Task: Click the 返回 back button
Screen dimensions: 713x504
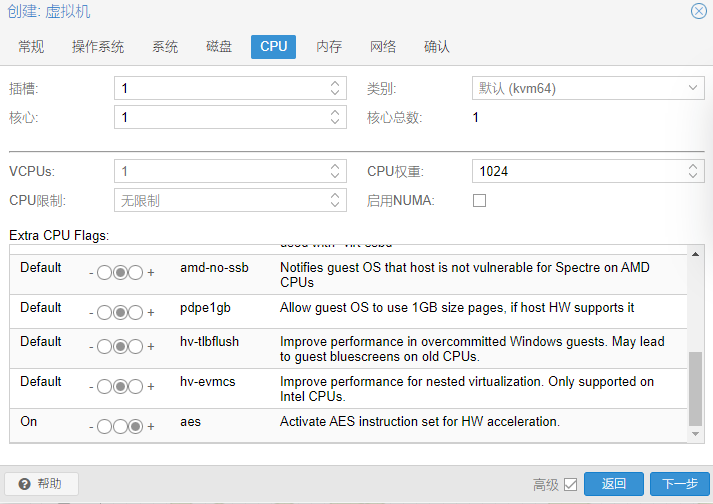Action: pos(613,484)
